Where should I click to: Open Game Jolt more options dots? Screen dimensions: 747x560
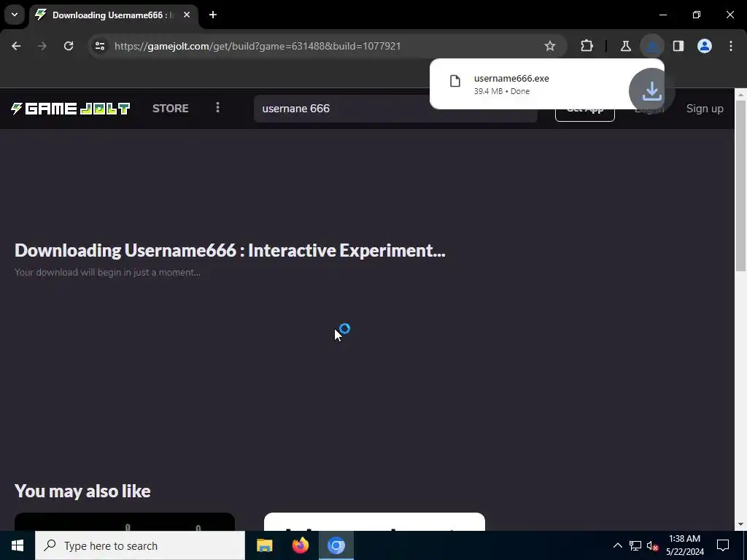(217, 108)
